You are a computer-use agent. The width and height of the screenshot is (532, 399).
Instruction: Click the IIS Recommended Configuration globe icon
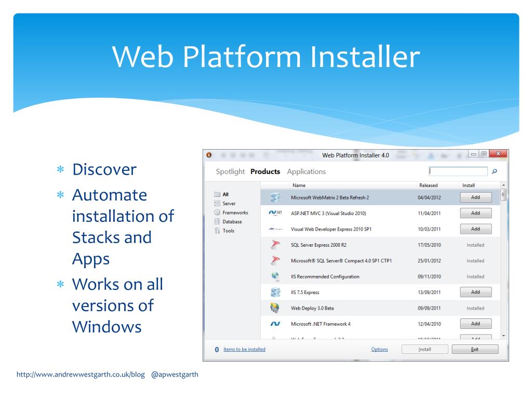pos(275,276)
